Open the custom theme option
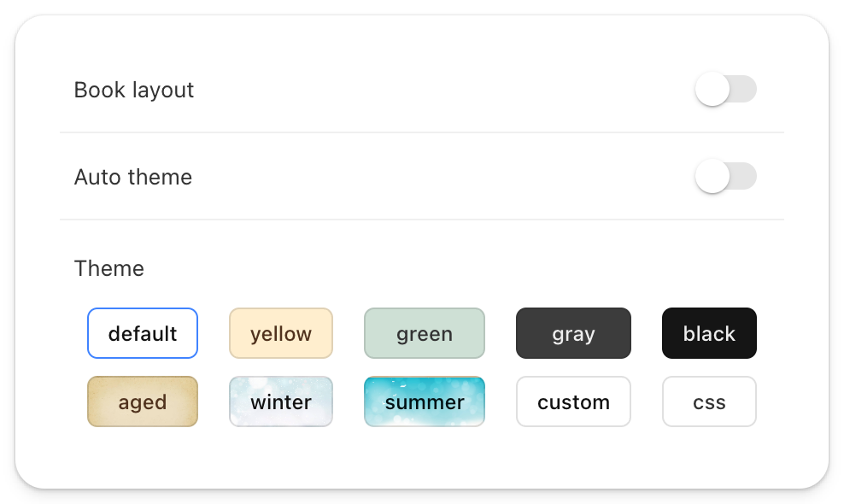Screen dimensions: 844x504 tap(573, 401)
